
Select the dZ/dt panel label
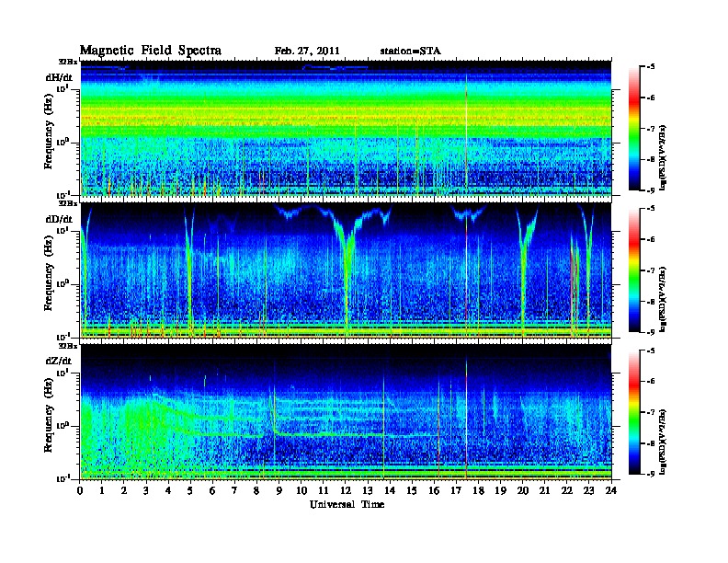pos(59,361)
